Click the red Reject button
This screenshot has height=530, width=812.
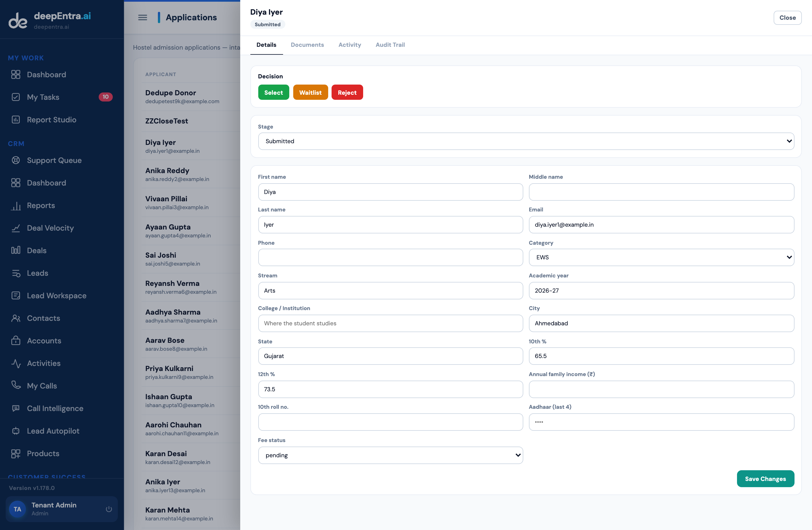(347, 92)
